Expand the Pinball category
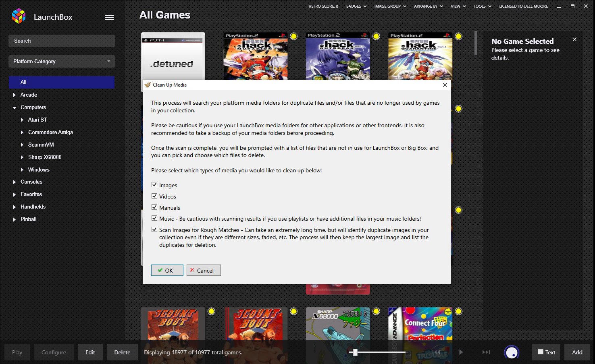Screen dimensions: 595x364 point(15,219)
